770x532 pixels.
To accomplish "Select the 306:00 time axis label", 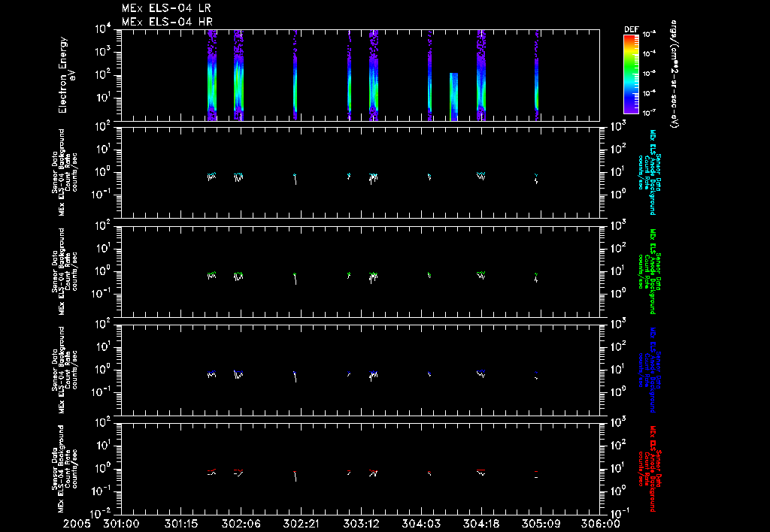I will pyautogui.click(x=601, y=524).
